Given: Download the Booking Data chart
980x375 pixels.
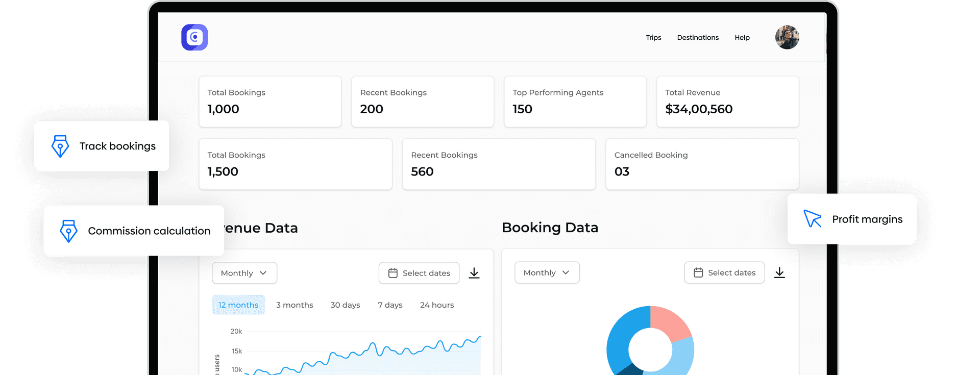Looking at the screenshot, I should 779,272.
